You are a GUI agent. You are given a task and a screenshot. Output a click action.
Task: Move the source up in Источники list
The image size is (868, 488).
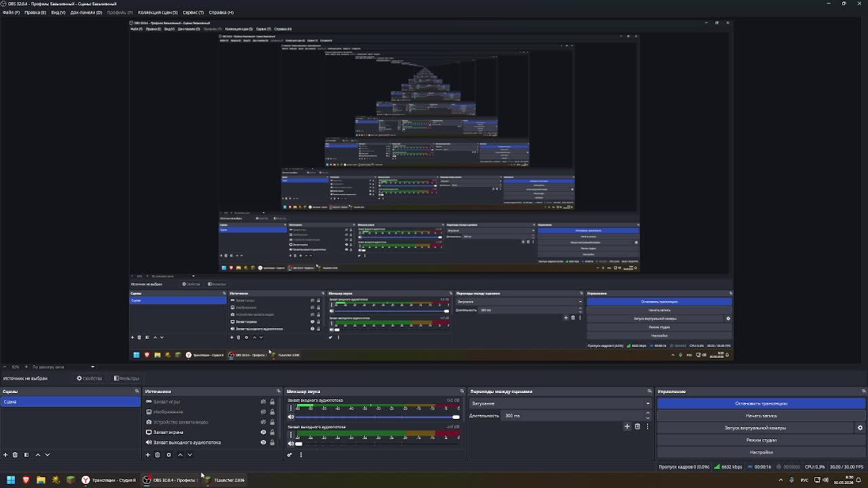click(x=180, y=455)
